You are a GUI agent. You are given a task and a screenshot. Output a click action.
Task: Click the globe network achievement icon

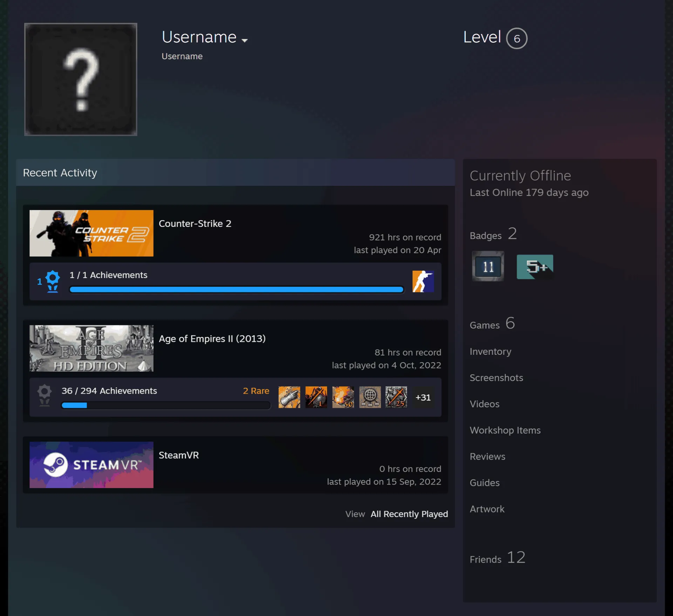370,397
